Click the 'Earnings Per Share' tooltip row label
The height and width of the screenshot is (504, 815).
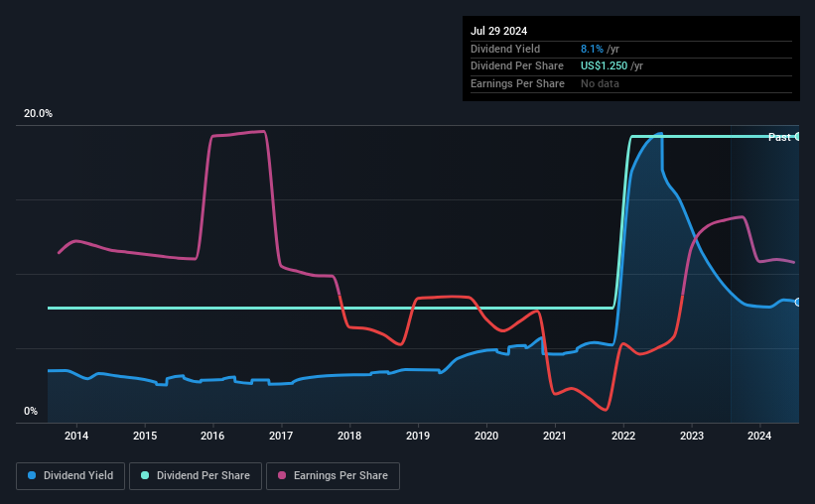coord(517,83)
